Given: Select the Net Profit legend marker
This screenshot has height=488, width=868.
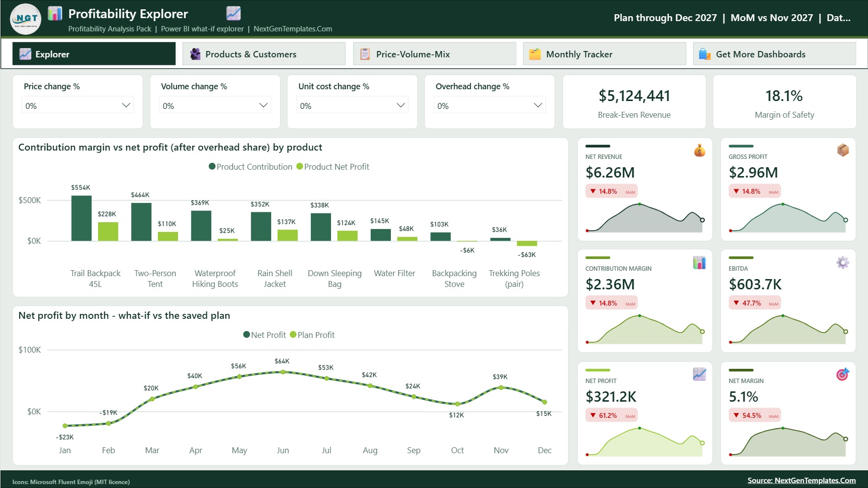Looking at the screenshot, I should tap(247, 335).
